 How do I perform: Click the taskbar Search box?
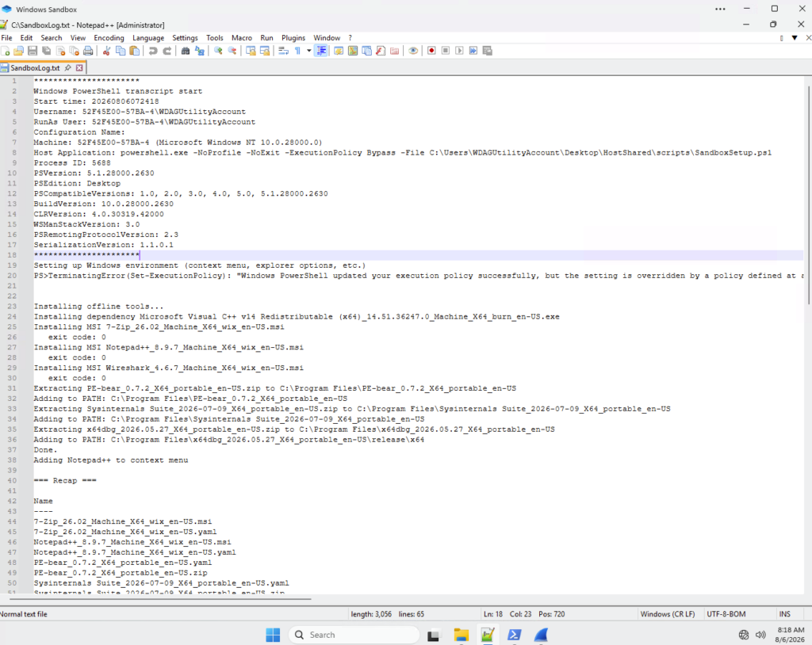pyautogui.click(x=354, y=635)
